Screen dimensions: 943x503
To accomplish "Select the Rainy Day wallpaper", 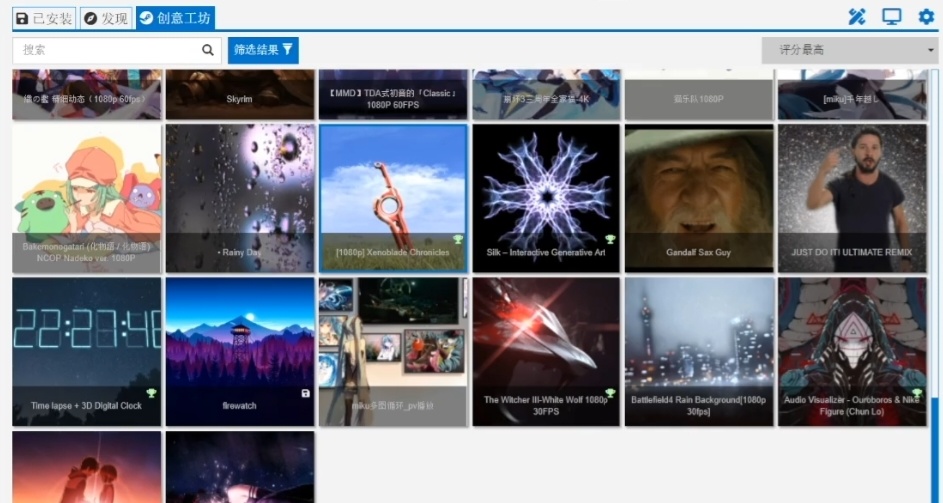I will click(240, 199).
